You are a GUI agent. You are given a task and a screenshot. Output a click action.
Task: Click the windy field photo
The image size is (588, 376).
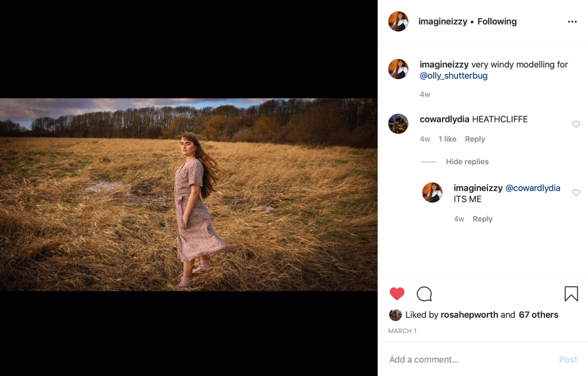(189, 194)
